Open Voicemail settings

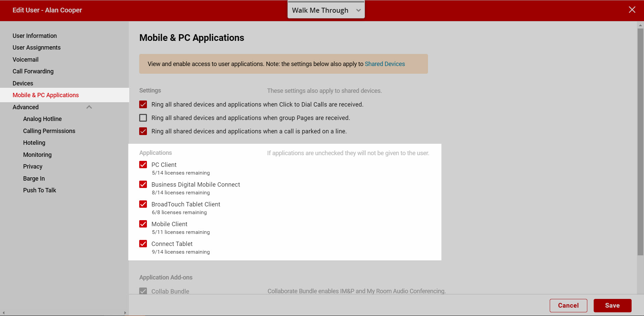point(25,60)
